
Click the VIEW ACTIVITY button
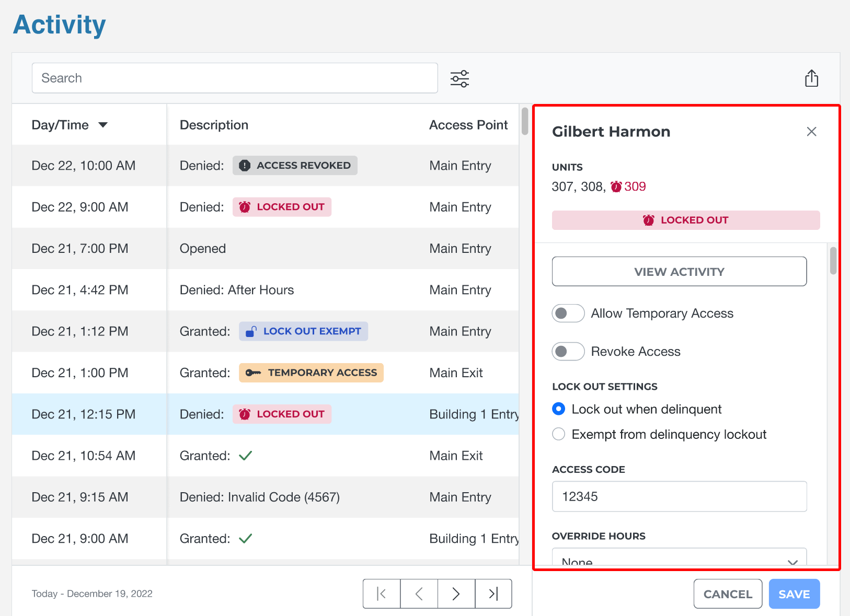pos(679,271)
